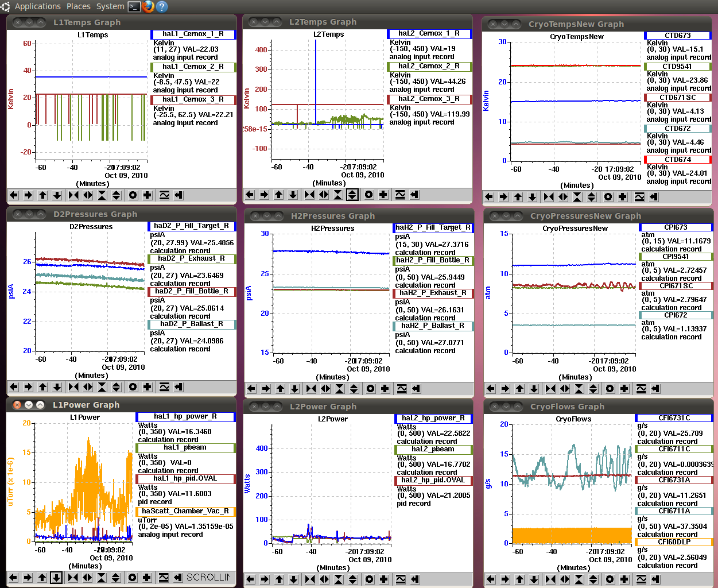Open graph configuration in CryoTempsNew Graph
Image resolution: width=718 pixels, height=588 pixels.
639,197
